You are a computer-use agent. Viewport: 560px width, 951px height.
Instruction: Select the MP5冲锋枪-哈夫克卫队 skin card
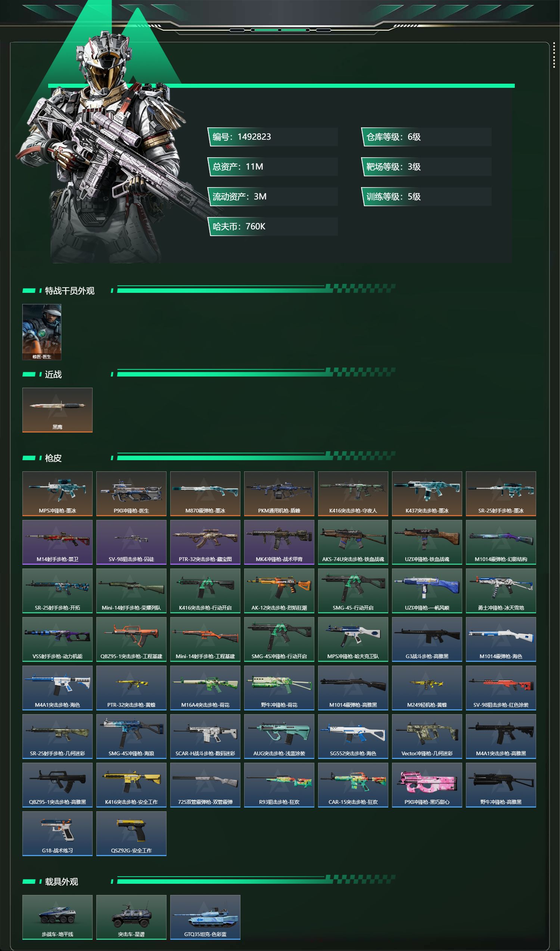point(353,639)
